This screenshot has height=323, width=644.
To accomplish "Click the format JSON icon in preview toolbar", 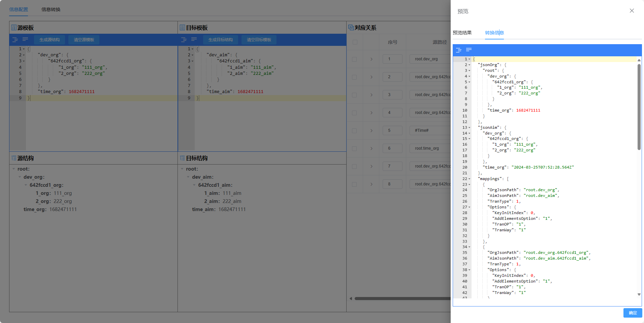I will point(458,50).
